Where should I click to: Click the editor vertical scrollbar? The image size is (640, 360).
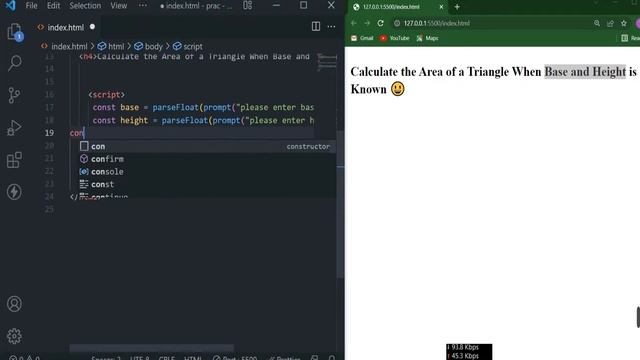point(340,204)
